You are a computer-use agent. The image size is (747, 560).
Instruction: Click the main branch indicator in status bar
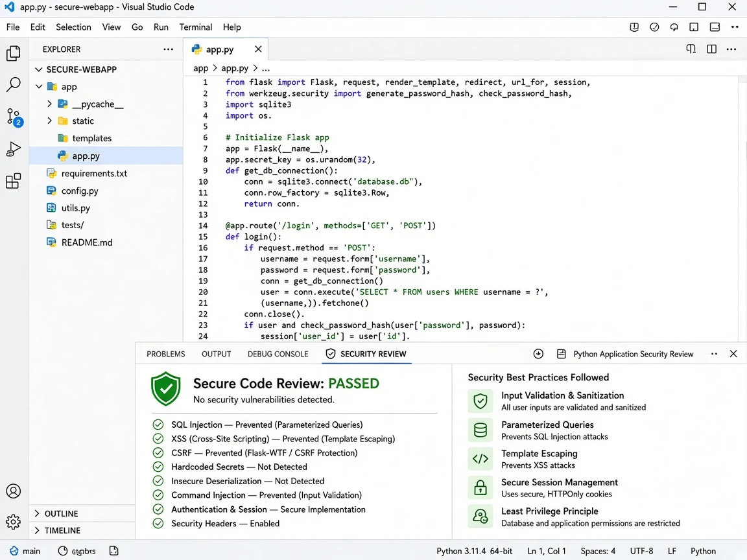click(25, 551)
